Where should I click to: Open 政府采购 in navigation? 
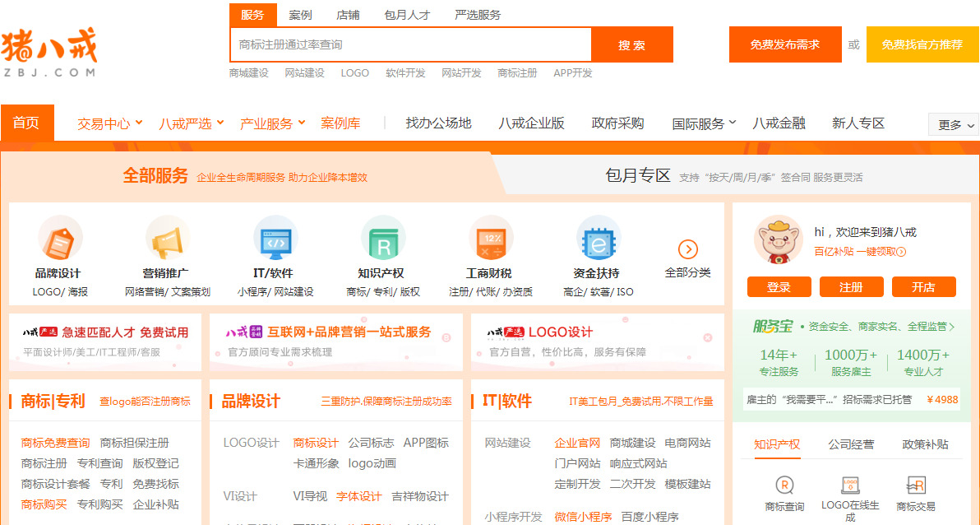[x=617, y=123]
